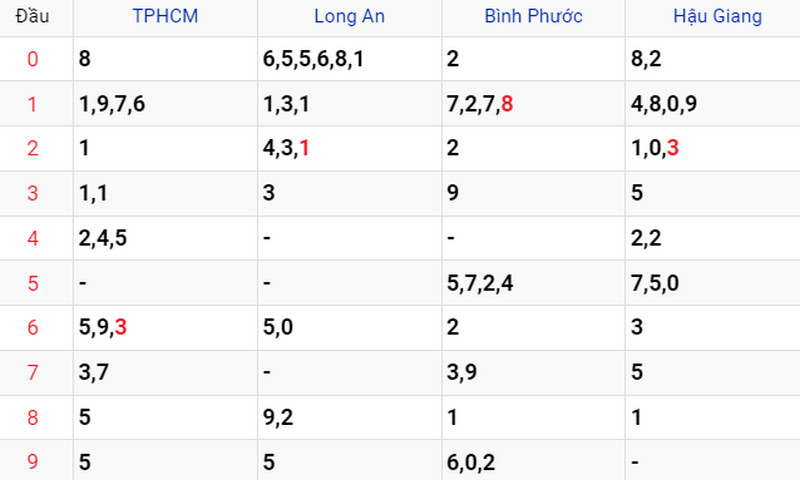Click Bình Phước cell 7,2,7,8
The image size is (800, 480).
[x=480, y=104]
